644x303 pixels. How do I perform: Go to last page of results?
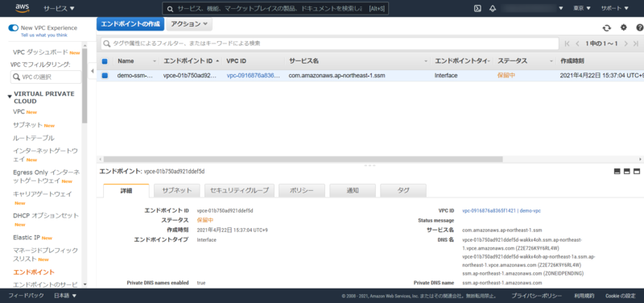pyautogui.click(x=636, y=44)
